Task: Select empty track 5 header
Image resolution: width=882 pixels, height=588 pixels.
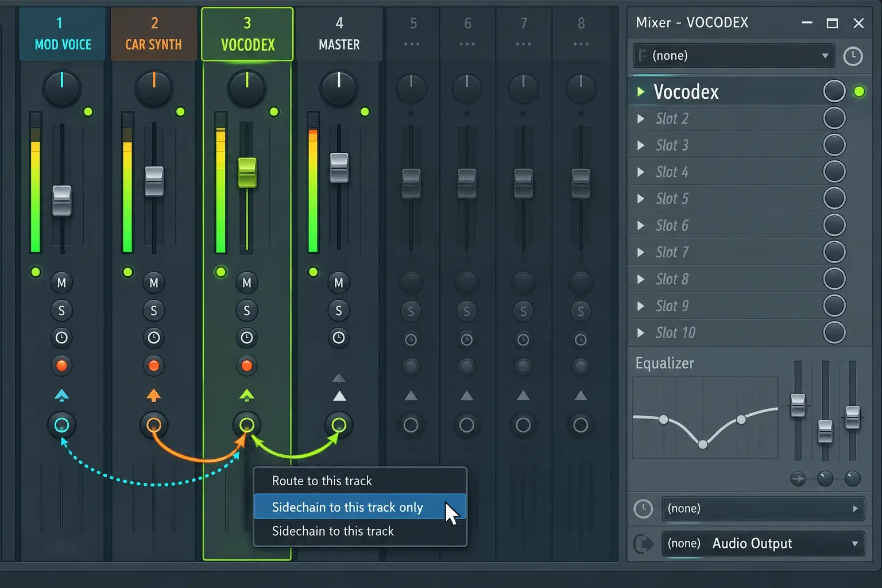Action: (413, 34)
